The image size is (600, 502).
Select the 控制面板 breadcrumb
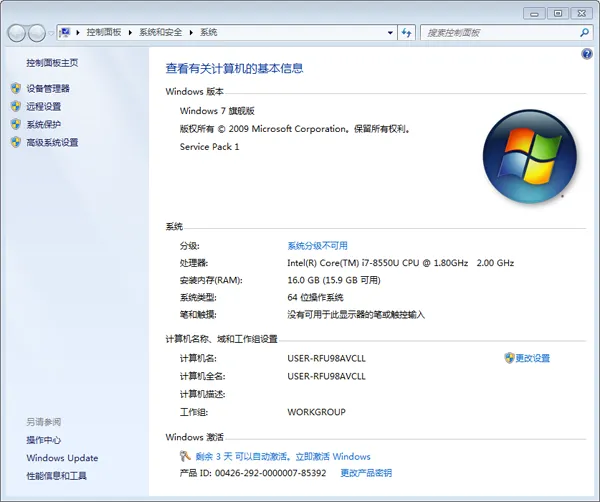104,33
